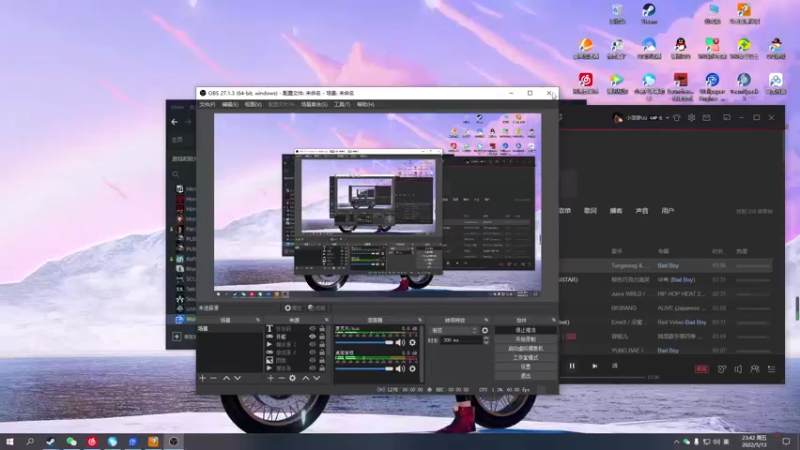Click the 退出 exit button in OBS

(526, 376)
